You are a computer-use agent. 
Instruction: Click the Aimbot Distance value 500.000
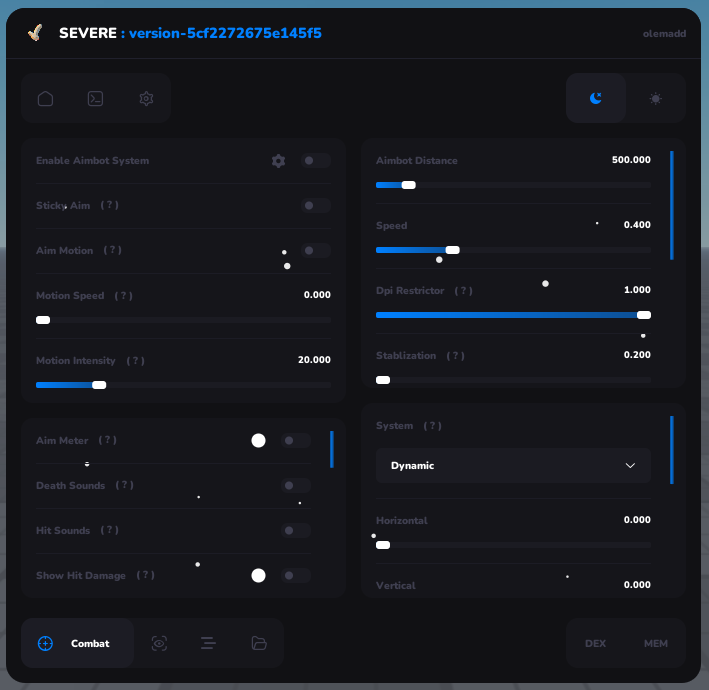tap(631, 160)
